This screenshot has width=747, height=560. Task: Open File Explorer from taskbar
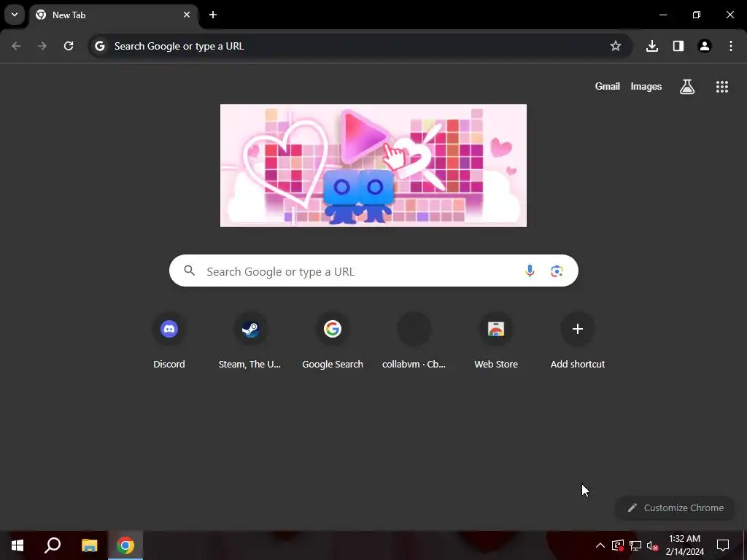(89, 545)
